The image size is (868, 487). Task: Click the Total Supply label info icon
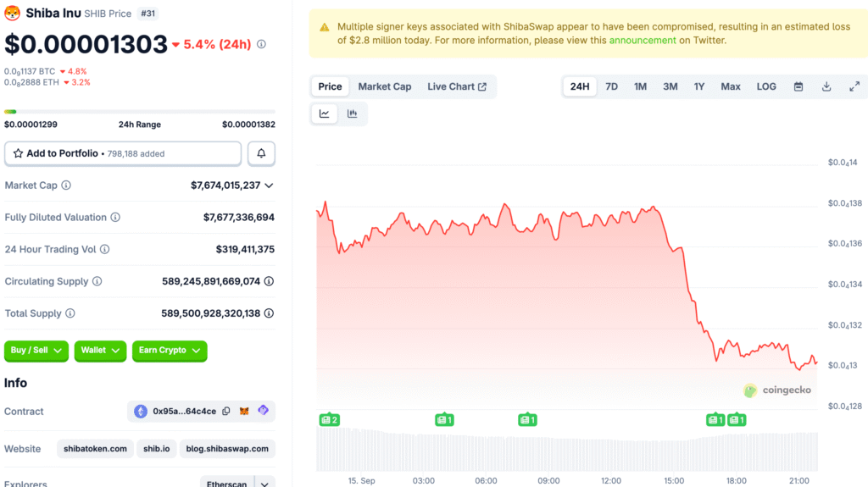click(70, 313)
